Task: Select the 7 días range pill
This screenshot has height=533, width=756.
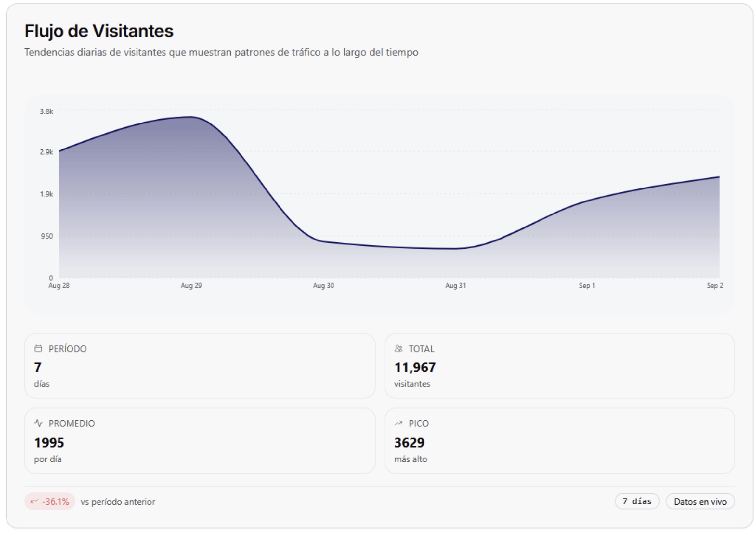Action: point(636,501)
